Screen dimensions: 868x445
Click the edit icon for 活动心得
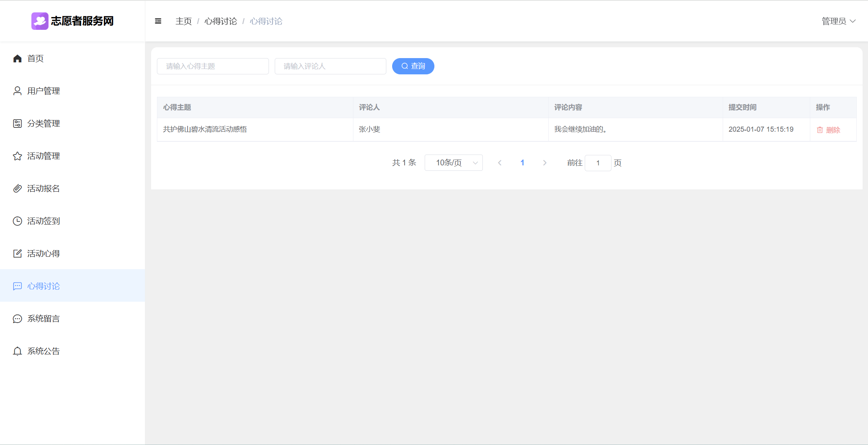pyautogui.click(x=17, y=254)
